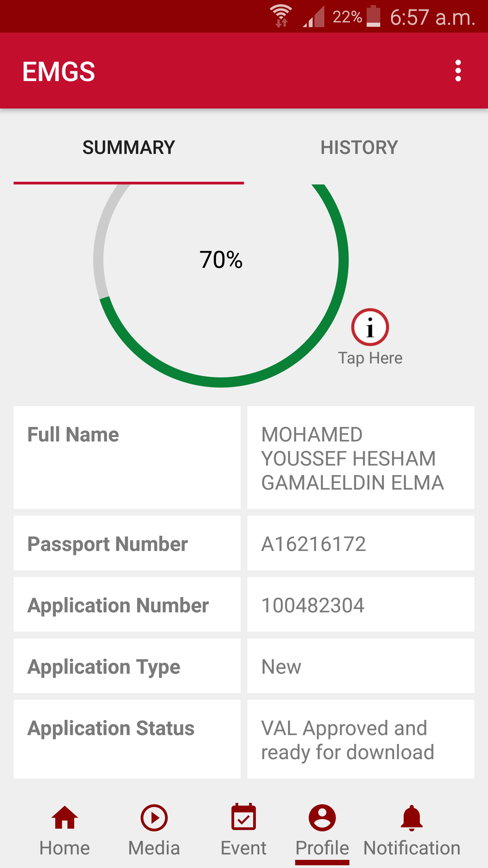Open the Media play icon
This screenshot has height=868, width=488.
click(154, 818)
